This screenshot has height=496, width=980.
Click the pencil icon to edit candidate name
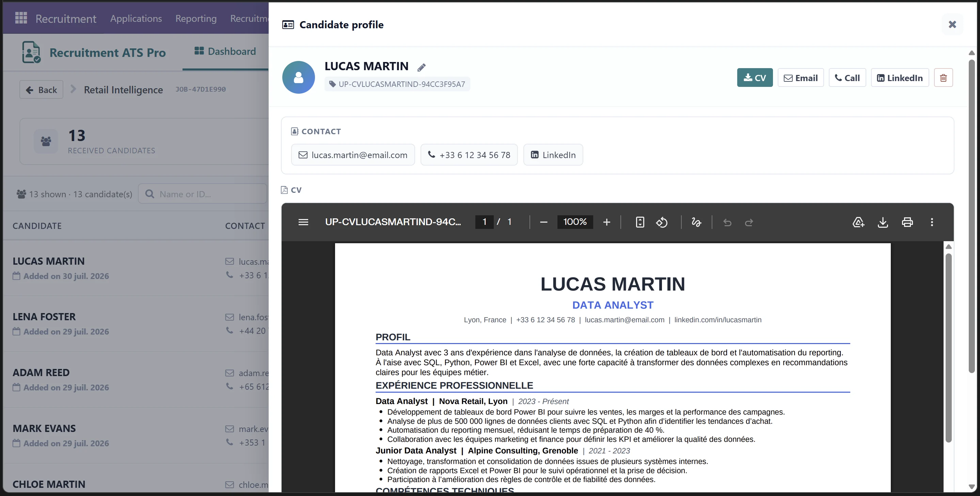[x=421, y=68]
